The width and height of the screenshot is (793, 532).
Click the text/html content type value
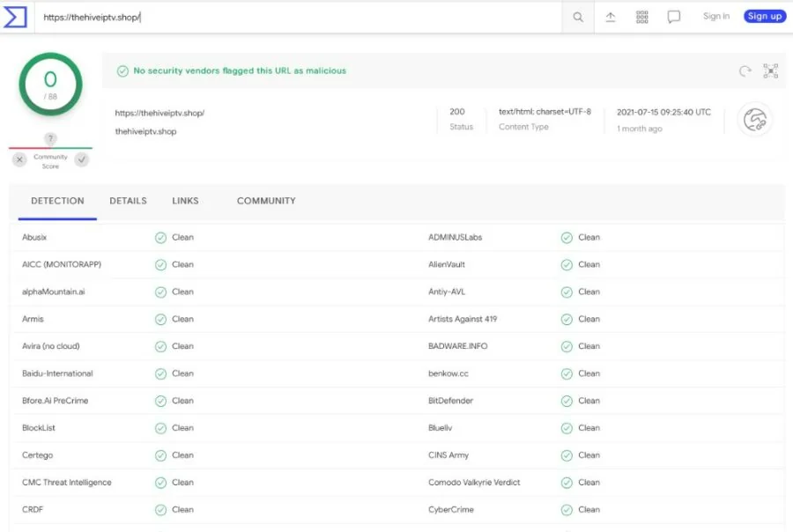pyautogui.click(x=545, y=112)
